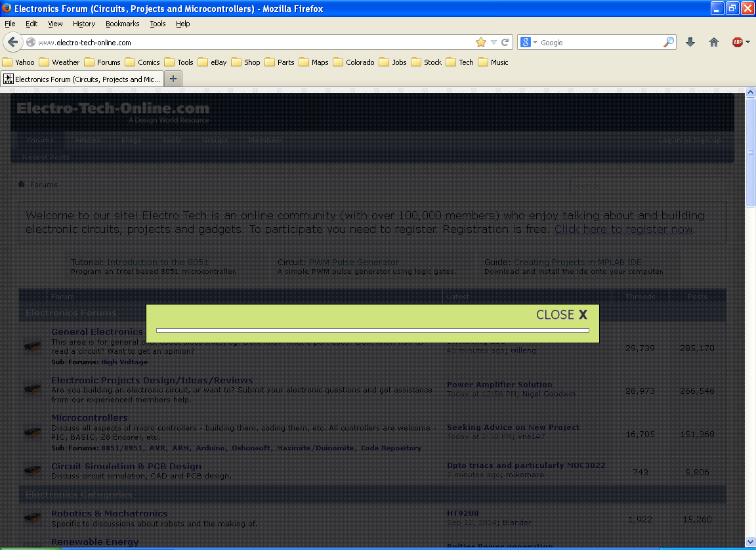756x550 pixels.
Task: Open the View menu
Action: [55, 24]
